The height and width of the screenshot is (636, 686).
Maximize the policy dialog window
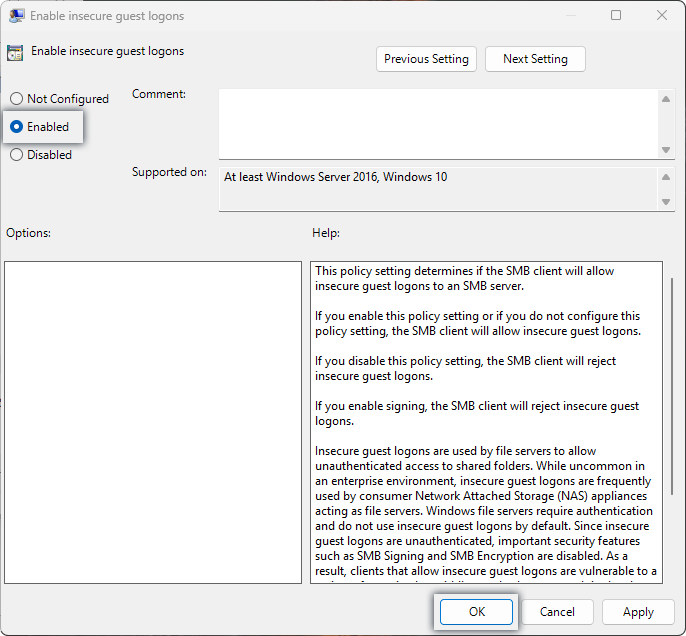tap(616, 15)
